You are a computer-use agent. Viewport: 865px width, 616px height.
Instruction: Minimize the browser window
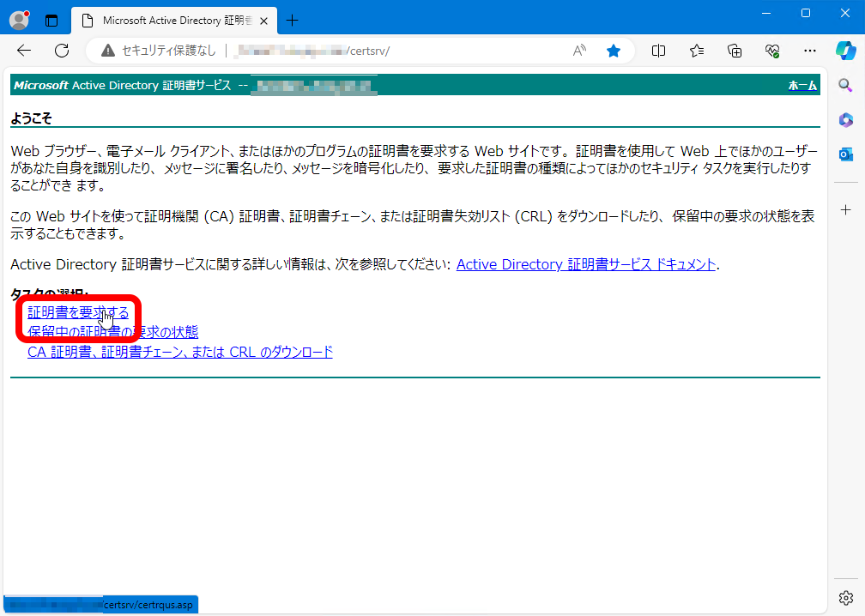click(766, 13)
